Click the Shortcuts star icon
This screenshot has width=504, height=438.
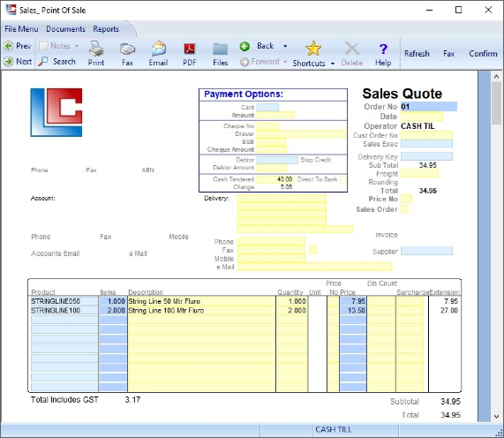[313, 49]
